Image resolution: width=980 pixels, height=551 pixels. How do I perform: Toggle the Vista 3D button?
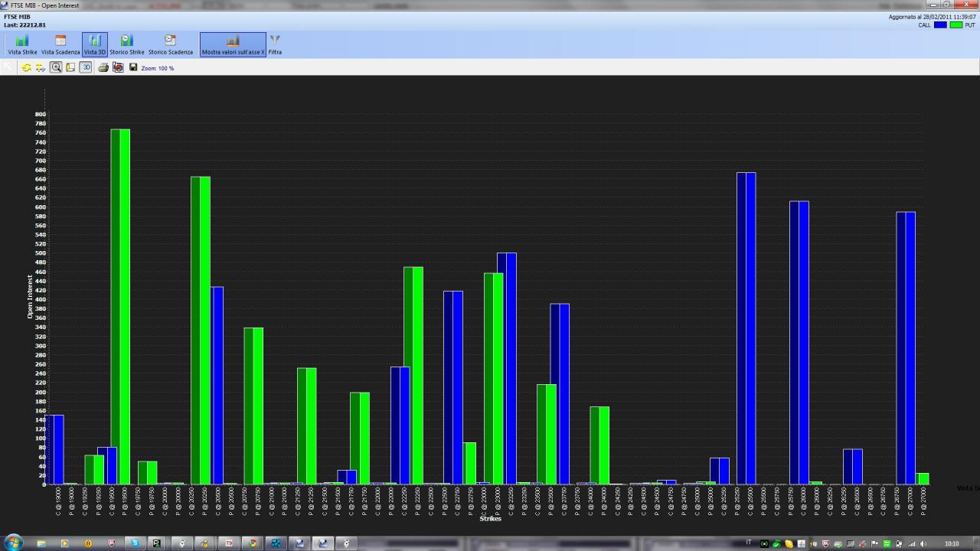coord(95,44)
